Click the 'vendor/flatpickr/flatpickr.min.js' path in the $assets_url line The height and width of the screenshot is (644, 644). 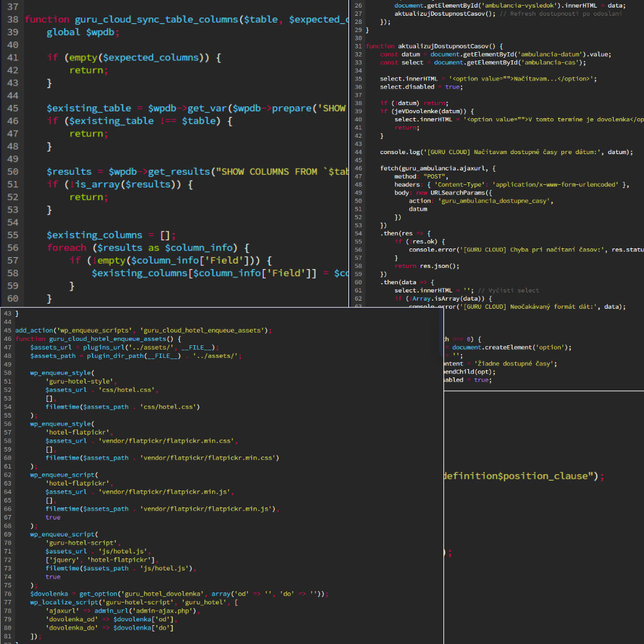(x=166, y=492)
